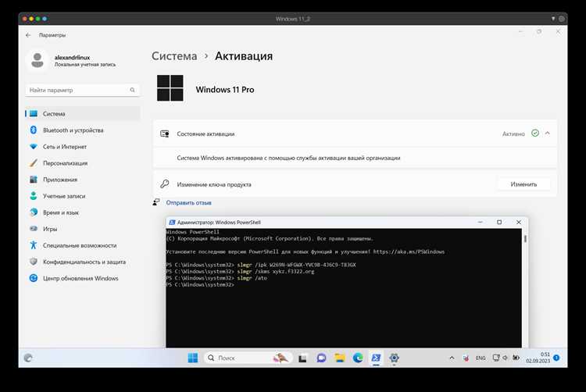Click the privacy shield icon
This screenshot has height=392, width=586.
(34, 262)
